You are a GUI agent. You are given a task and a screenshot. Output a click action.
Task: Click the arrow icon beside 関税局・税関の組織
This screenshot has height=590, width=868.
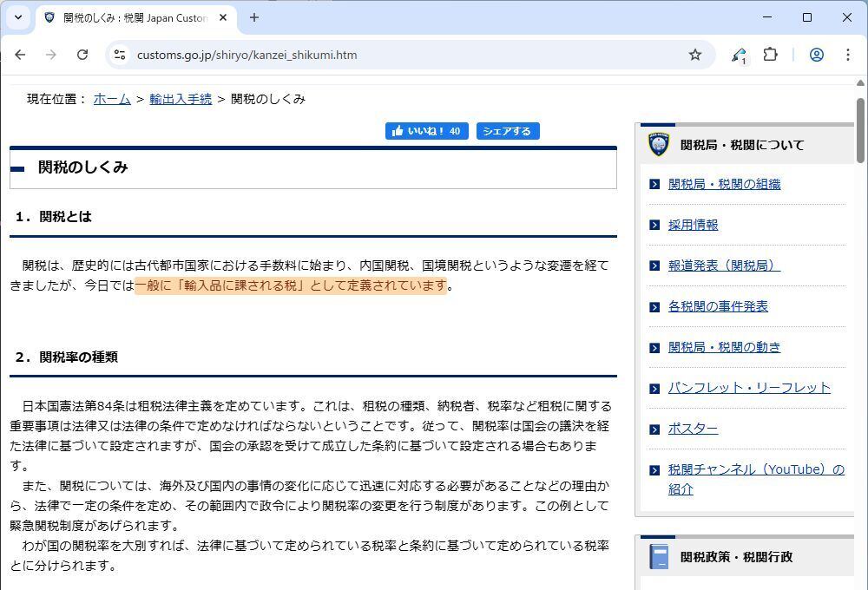(x=654, y=184)
